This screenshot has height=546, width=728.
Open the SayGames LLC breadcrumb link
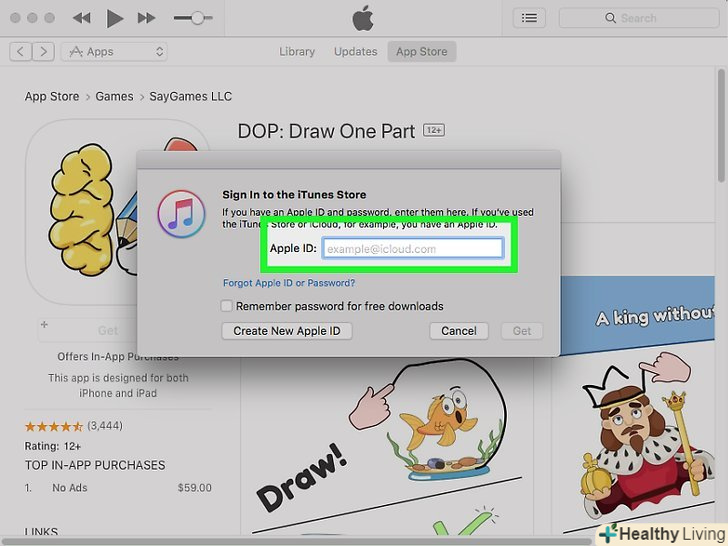tap(190, 97)
